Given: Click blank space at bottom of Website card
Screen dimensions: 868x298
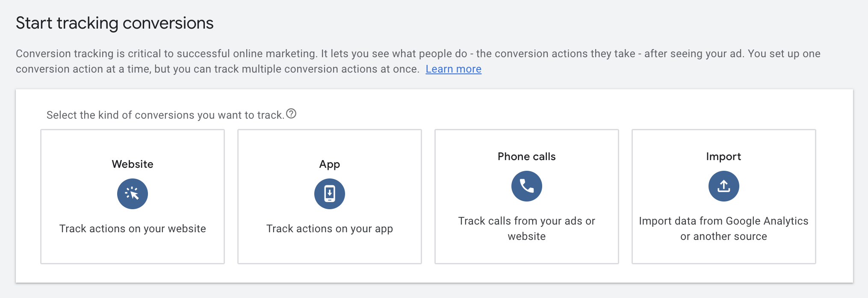Looking at the screenshot, I should (133, 252).
